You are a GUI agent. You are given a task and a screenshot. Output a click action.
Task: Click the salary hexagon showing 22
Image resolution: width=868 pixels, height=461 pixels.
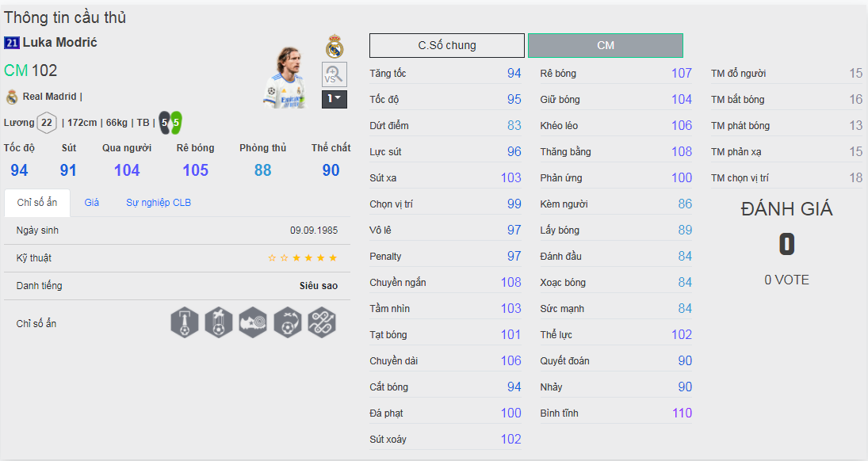pyautogui.click(x=47, y=123)
